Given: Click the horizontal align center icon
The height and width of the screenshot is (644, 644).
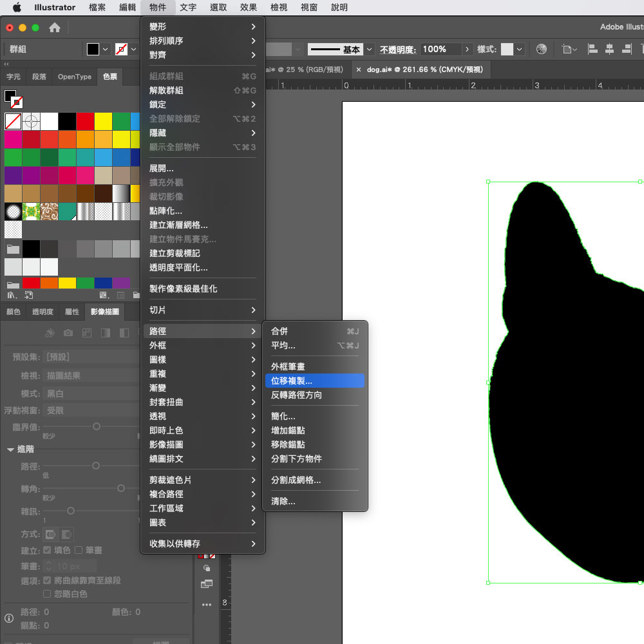Looking at the screenshot, I should click(x=609, y=50).
